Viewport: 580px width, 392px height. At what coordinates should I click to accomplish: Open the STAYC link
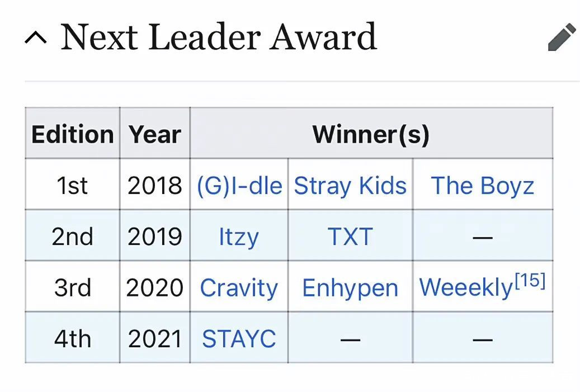tap(239, 339)
